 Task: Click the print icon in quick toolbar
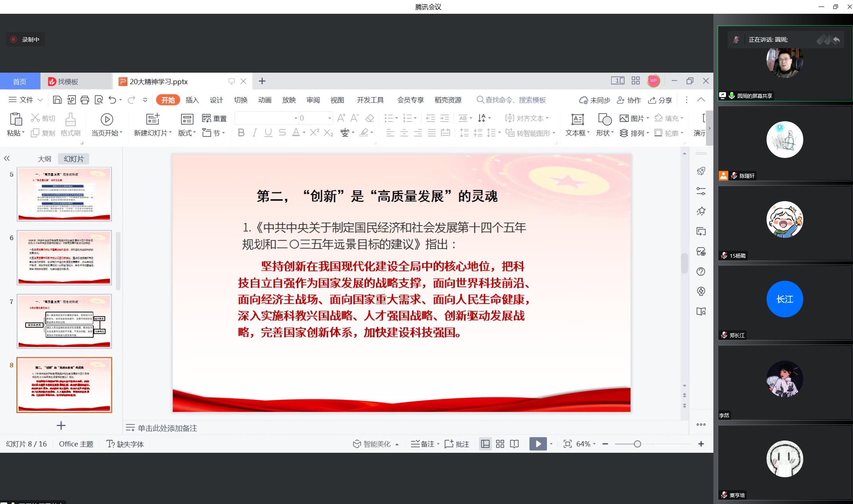pos(85,100)
